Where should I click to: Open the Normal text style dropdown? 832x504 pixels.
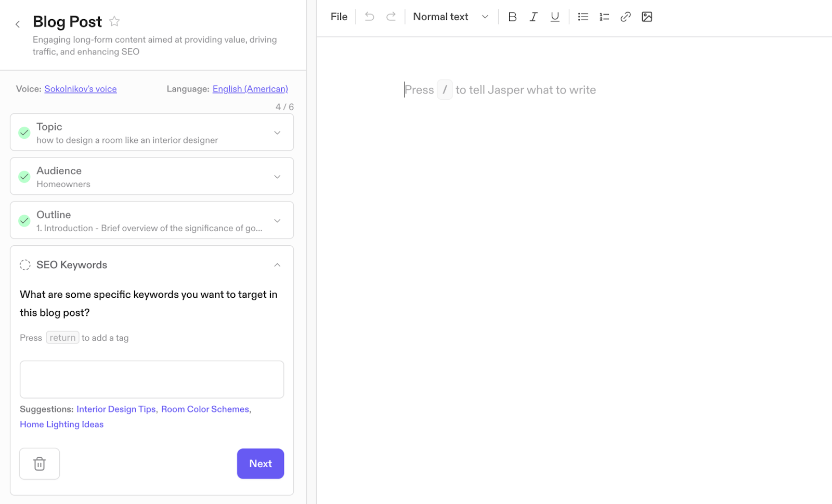(450, 16)
